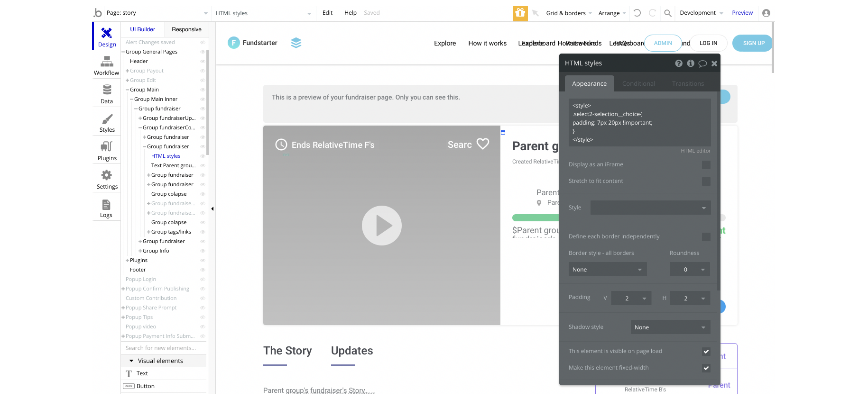
Task: Open the Shadow style dropdown
Action: pyautogui.click(x=670, y=327)
